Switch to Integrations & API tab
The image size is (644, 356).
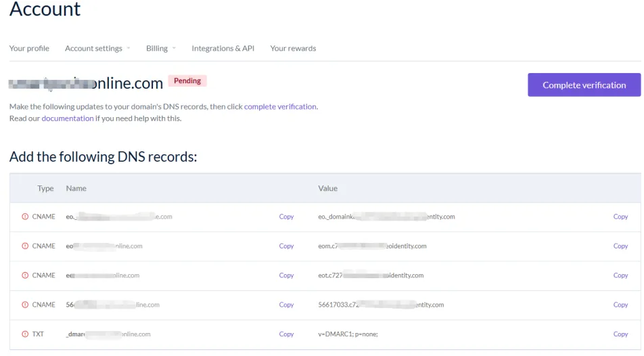pos(223,48)
